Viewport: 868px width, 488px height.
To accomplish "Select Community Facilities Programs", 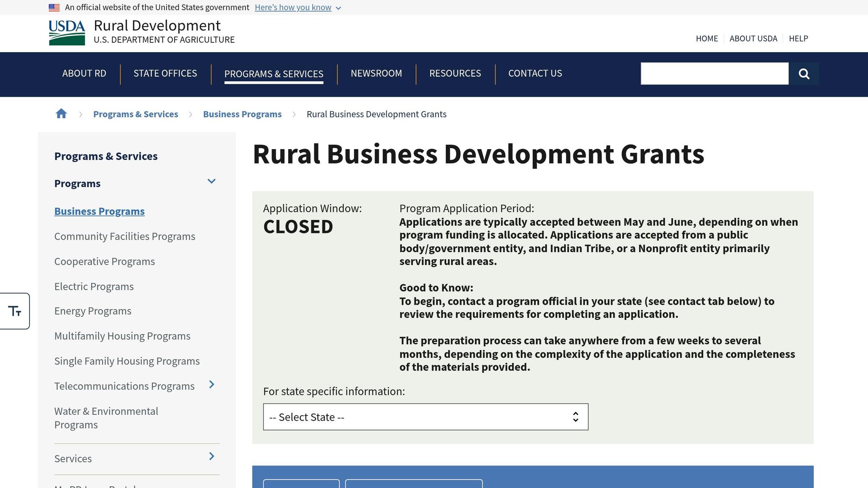I will (x=124, y=236).
